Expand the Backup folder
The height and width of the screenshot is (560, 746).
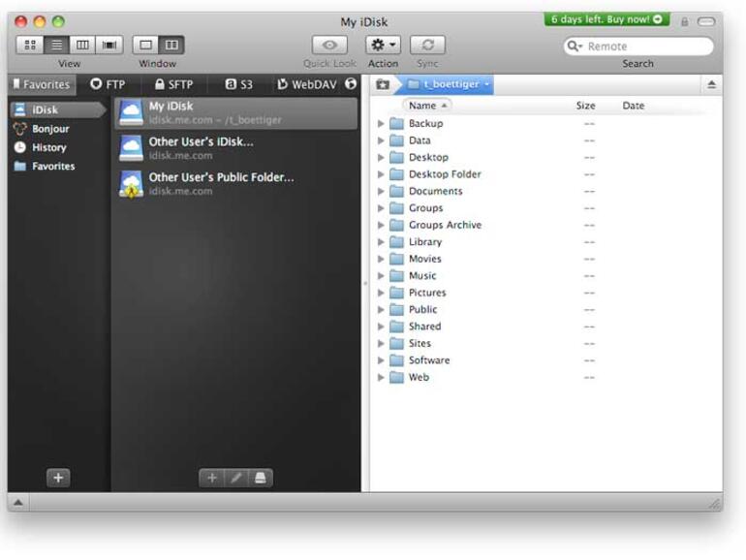click(x=381, y=124)
